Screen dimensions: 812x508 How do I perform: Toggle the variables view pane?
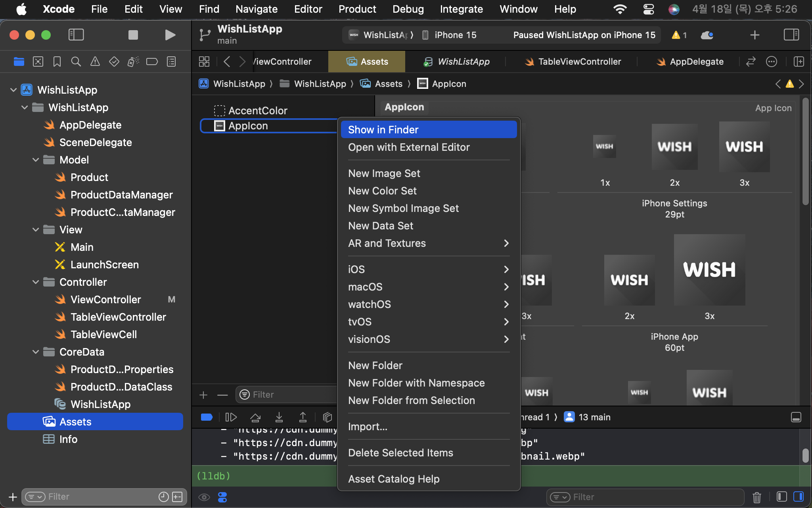[781, 496]
